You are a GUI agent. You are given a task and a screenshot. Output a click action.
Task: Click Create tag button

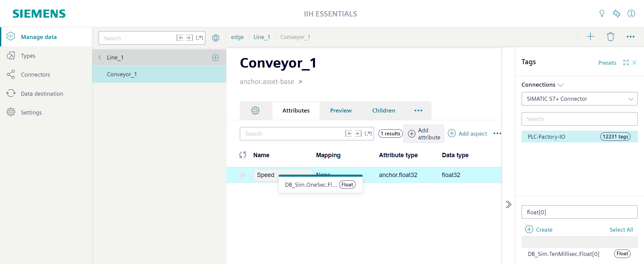[539, 229]
